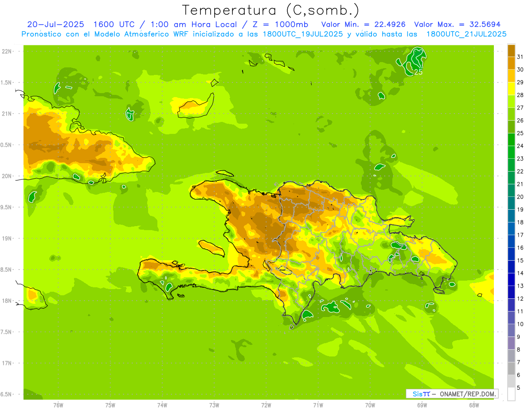
Task: Click the "71W" longitude axis label
Action: [318, 405]
